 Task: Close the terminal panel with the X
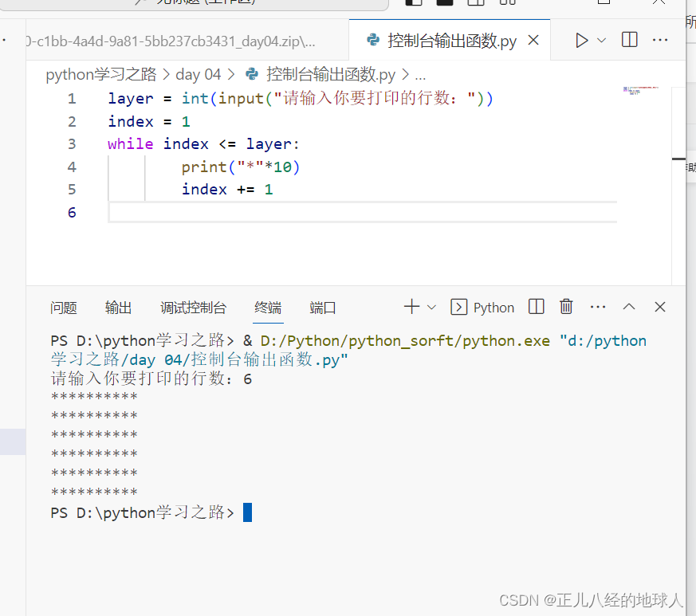659,307
